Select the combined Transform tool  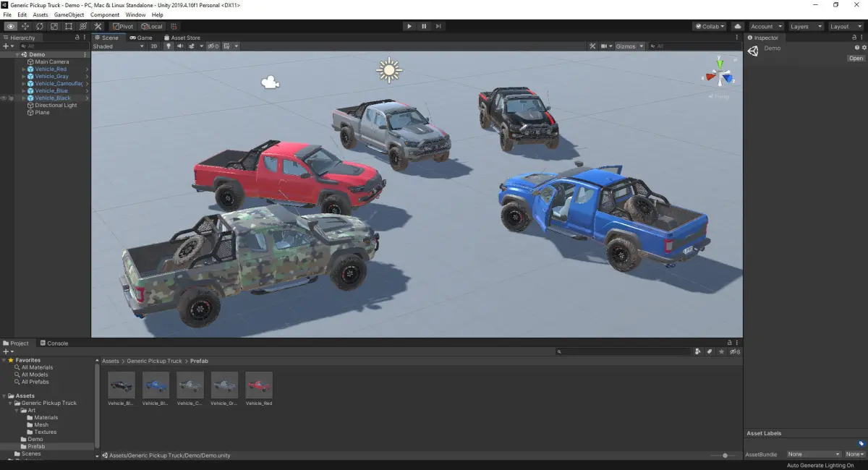[83, 26]
